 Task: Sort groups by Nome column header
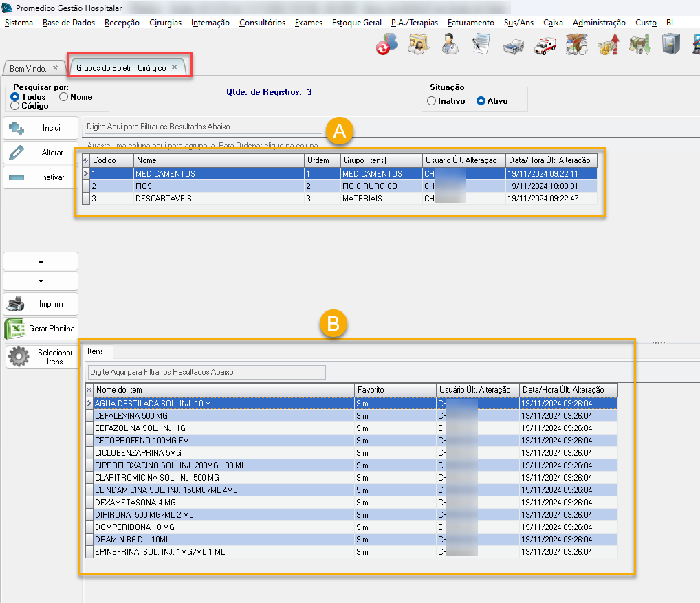click(x=219, y=160)
